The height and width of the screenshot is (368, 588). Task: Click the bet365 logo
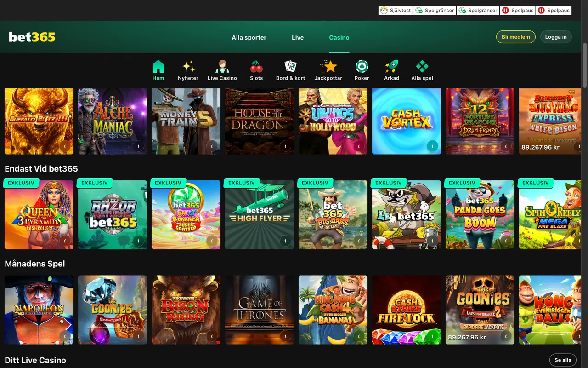point(32,37)
